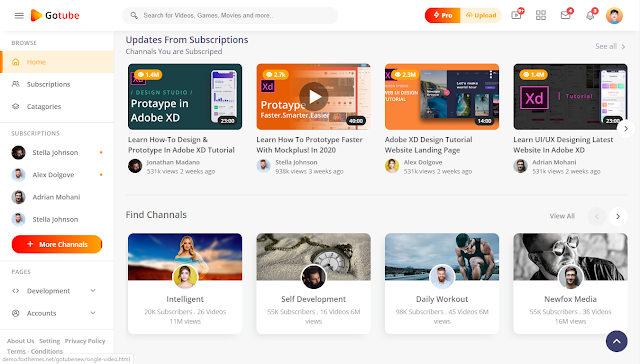Click title Adobe XD Design Tutorial Website

pyautogui.click(x=429, y=145)
